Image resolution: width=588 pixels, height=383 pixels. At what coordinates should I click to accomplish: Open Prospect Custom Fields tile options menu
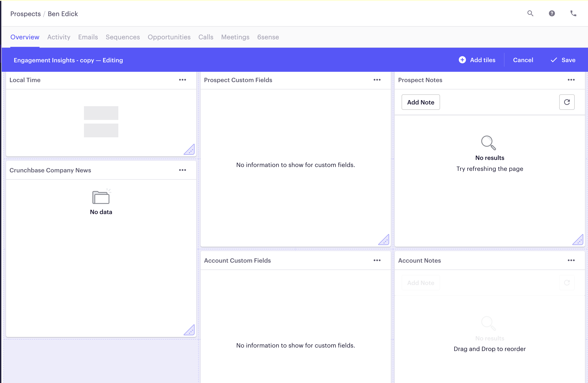(x=377, y=80)
